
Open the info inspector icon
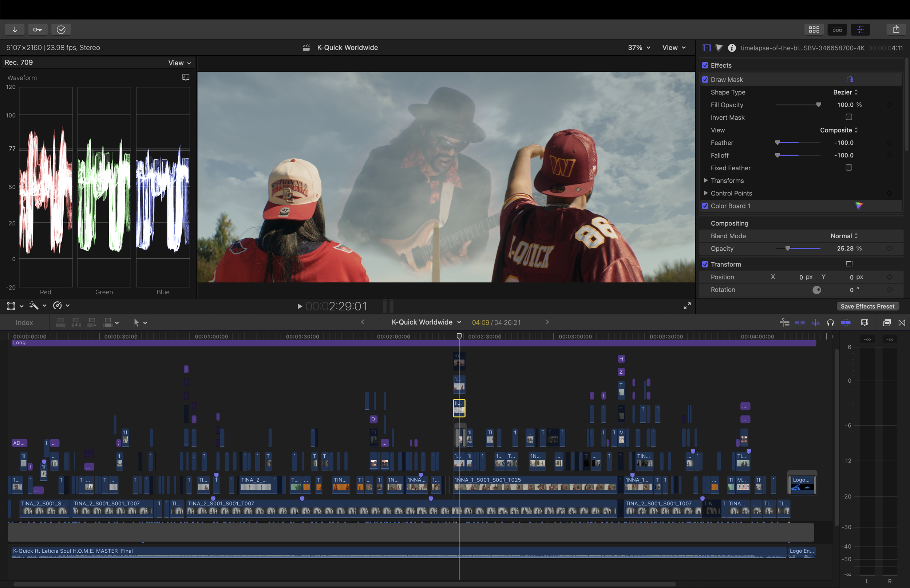pos(732,48)
